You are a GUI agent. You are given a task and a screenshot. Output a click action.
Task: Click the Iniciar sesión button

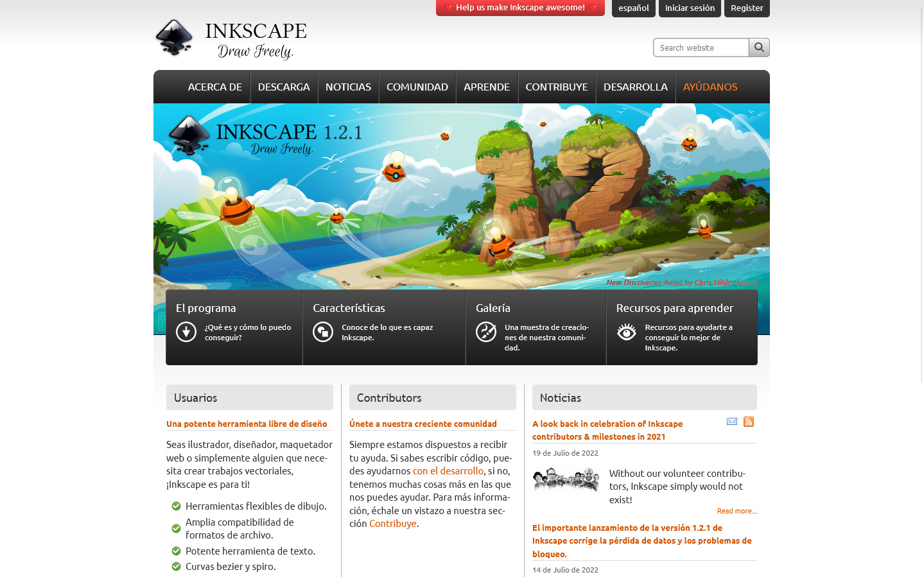pyautogui.click(x=690, y=8)
